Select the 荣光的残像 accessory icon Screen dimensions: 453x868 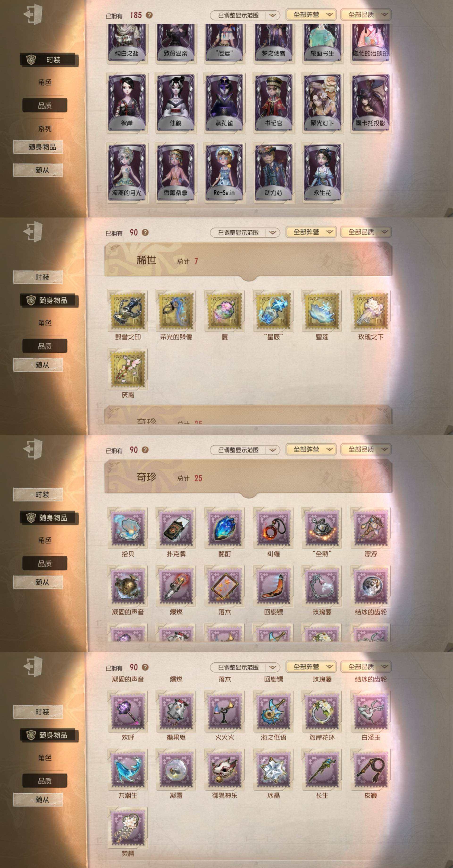click(176, 311)
